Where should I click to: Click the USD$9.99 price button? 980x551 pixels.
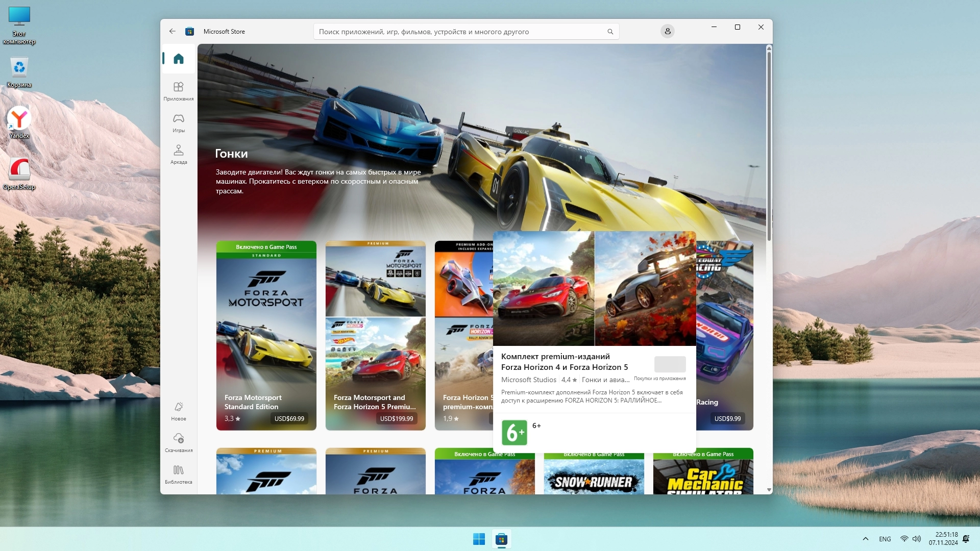[727, 418]
